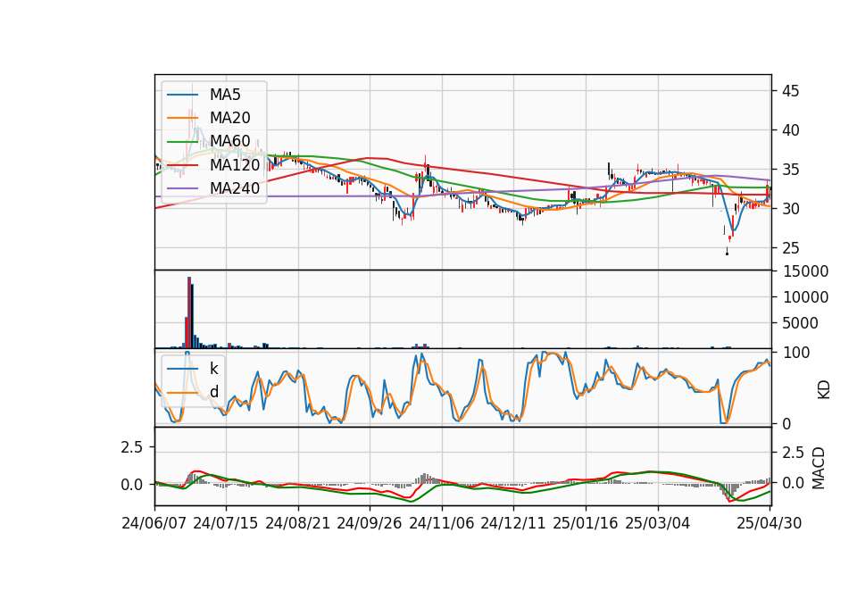
Task: Click the MA120 legend label
Action: point(235,164)
